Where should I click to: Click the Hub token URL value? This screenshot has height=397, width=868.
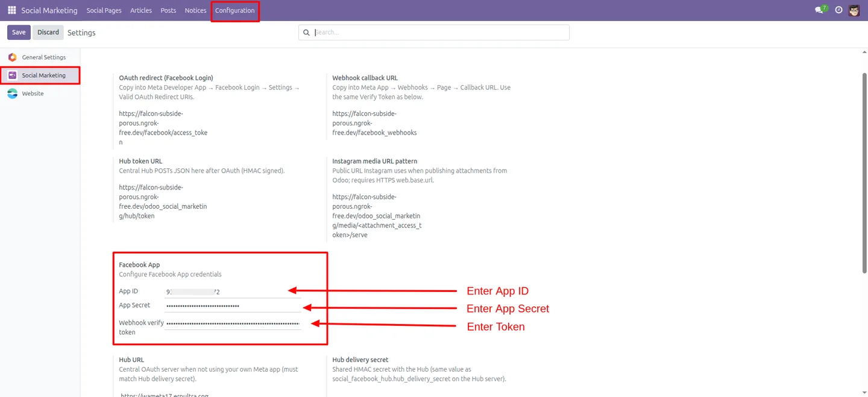pyautogui.click(x=163, y=202)
